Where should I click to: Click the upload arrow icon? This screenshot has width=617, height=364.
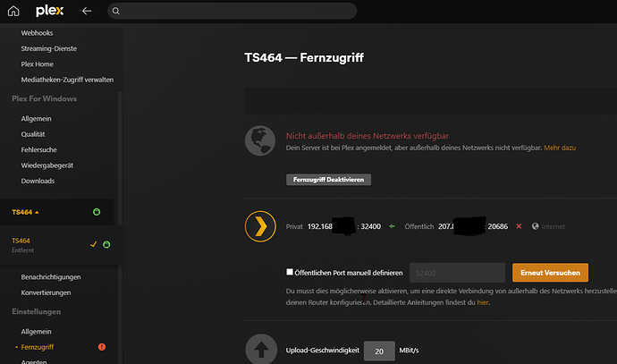pyautogui.click(x=261, y=349)
